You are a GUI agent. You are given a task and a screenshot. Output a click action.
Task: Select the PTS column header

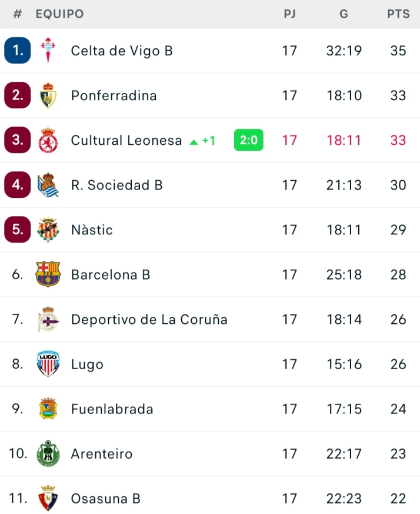tap(398, 14)
